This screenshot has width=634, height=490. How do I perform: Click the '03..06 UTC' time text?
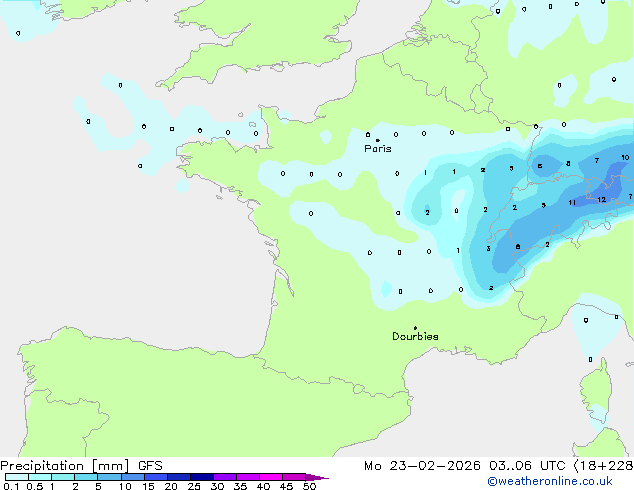[527, 466]
